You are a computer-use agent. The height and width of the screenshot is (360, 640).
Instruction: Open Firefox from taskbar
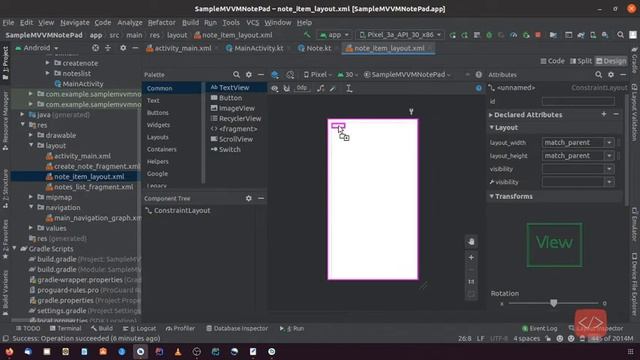pos(9,351)
